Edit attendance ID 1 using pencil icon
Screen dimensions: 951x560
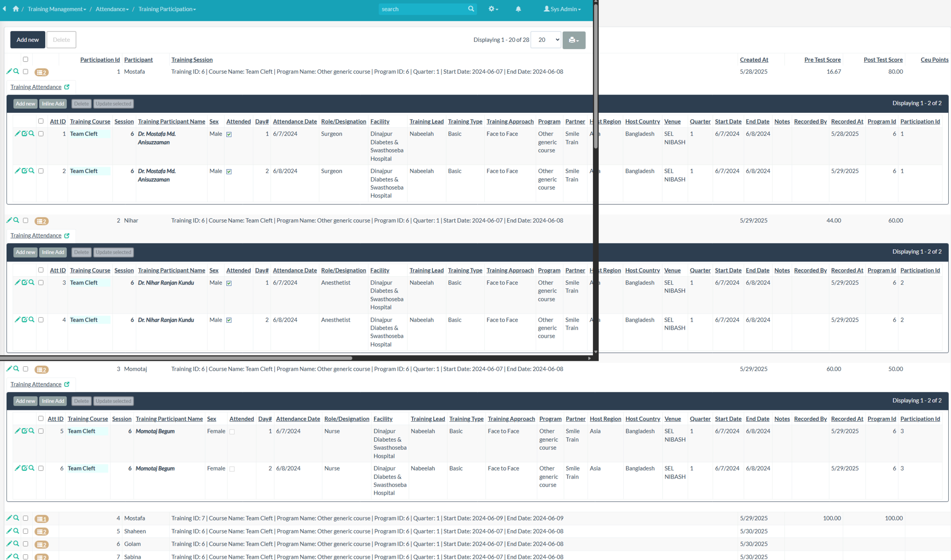(17, 133)
